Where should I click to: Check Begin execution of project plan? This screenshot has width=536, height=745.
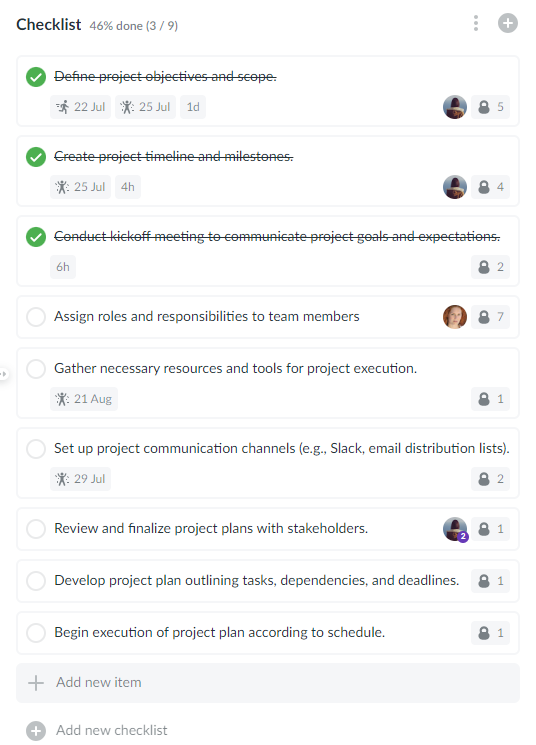point(36,633)
